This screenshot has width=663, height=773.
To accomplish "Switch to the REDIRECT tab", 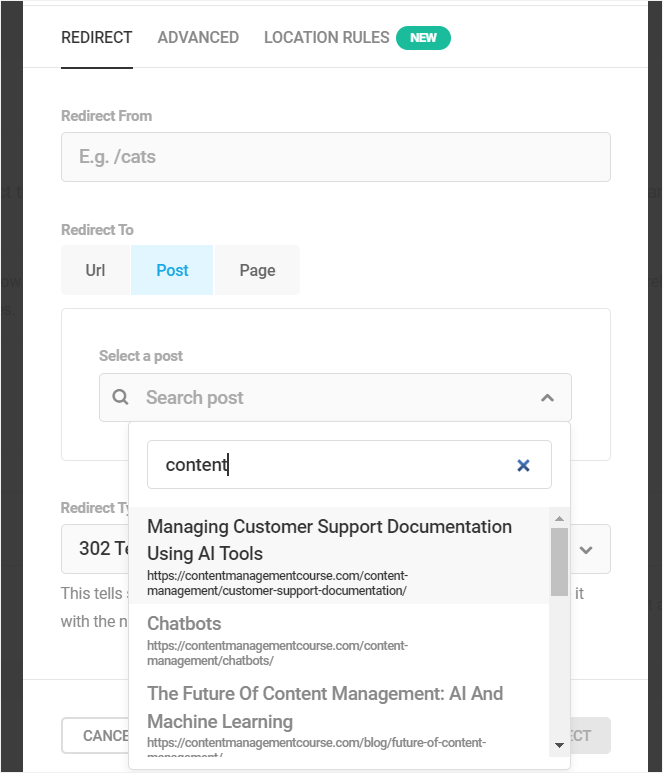I will point(97,38).
